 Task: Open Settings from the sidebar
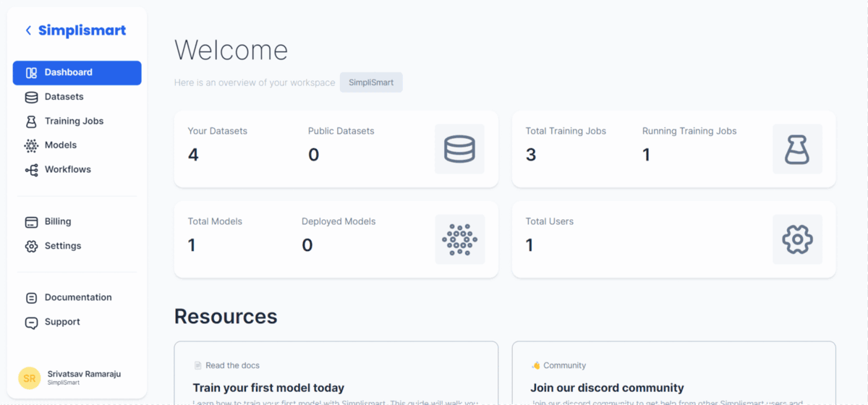pyautogui.click(x=77, y=246)
